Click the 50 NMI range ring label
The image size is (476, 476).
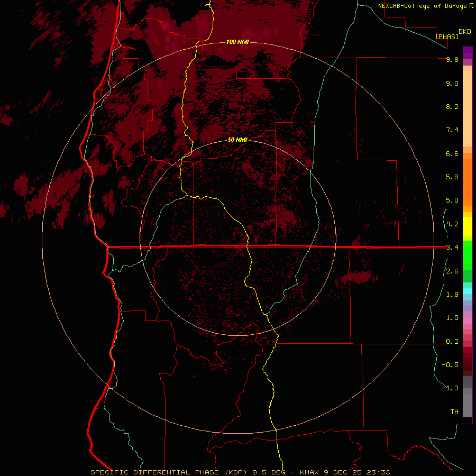point(237,140)
